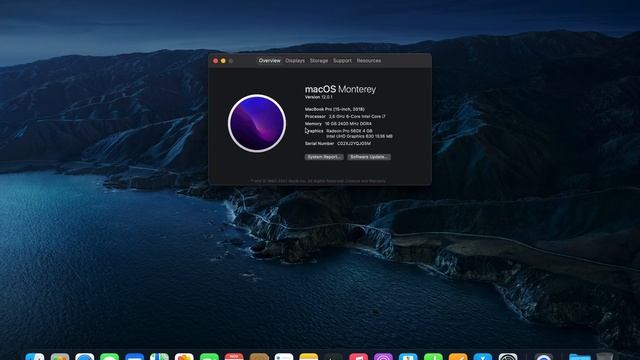
Task: Check for updates via Software Update button
Action: [369, 157]
